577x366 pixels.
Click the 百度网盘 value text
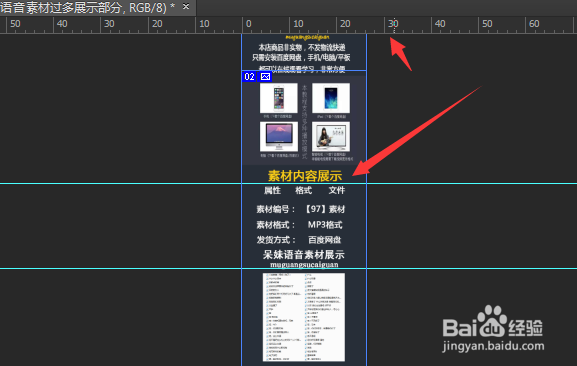click(325, 240)
